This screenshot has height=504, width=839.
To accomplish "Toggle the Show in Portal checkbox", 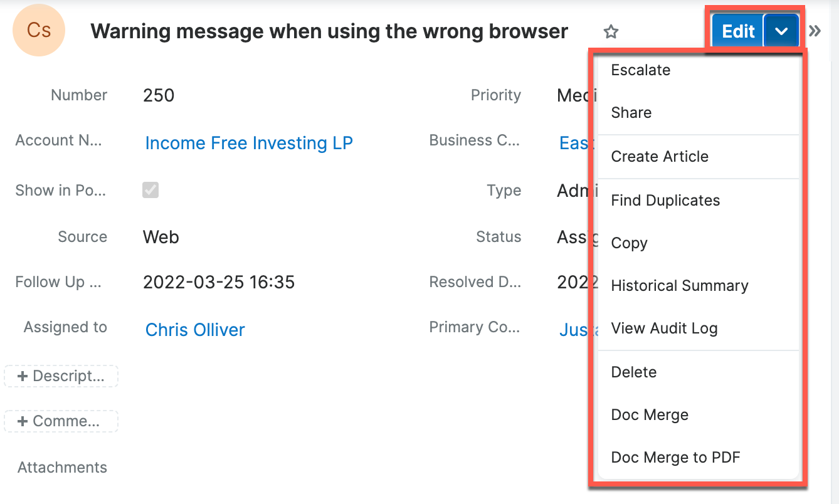I will 150,190.
